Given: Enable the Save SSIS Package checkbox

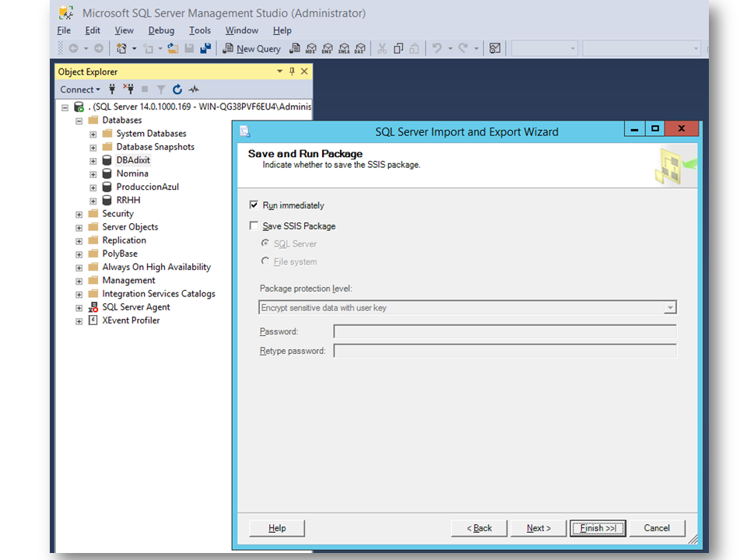Looking at the screenshot, I should 254,226.
